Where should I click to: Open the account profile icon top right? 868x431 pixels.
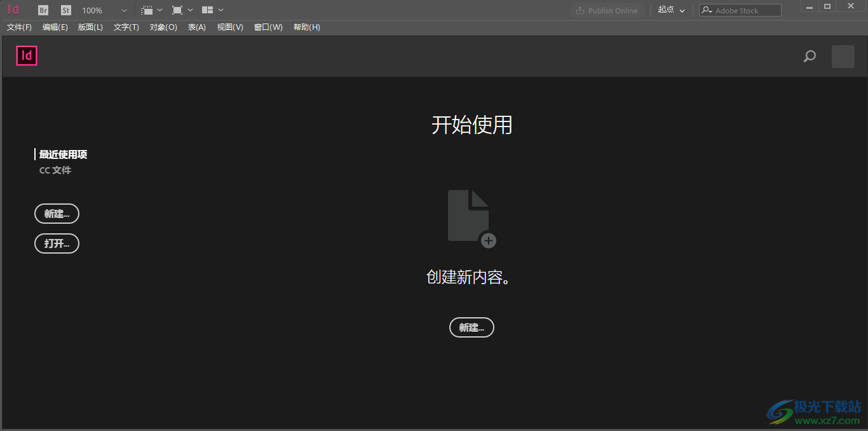[x=843, y=56]
